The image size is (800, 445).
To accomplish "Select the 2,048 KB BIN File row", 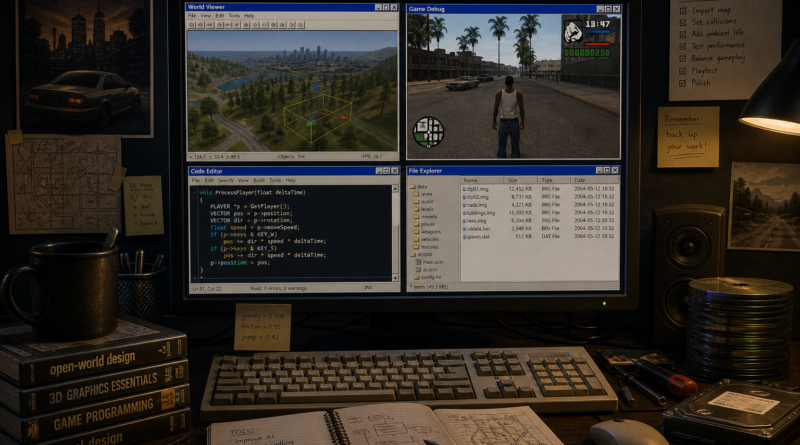I will pos(540,229).
